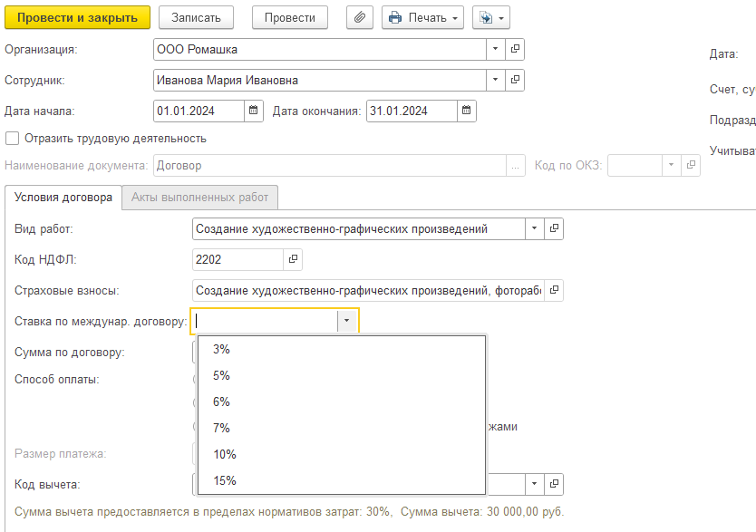This screenshot has width=756, height=532.
Task: Expand the Сотрудник dropdown arrow
Action: click(x=495, y=80)
